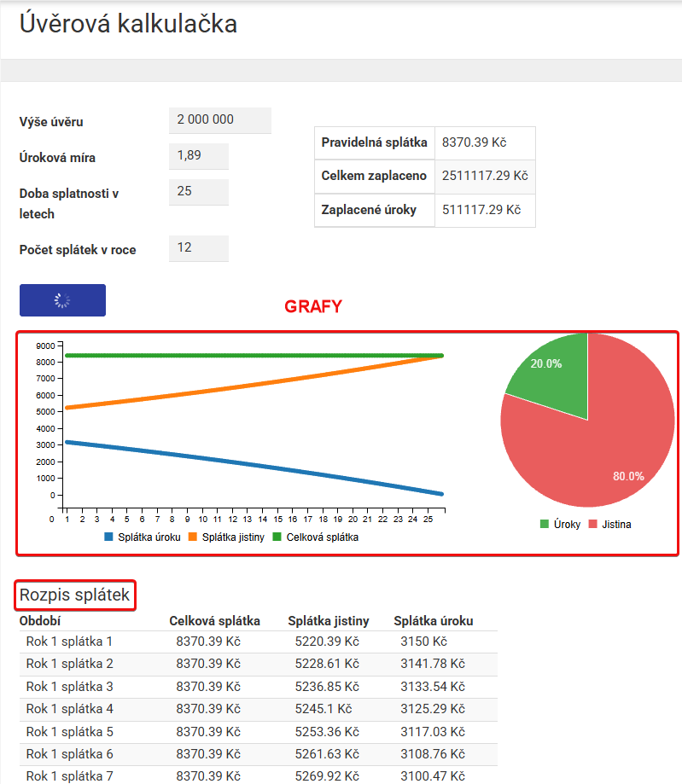Click the Pravidelná splátka value 8370.39 Kč
Viewport: 682px width, 784px height.
(474, 142)
